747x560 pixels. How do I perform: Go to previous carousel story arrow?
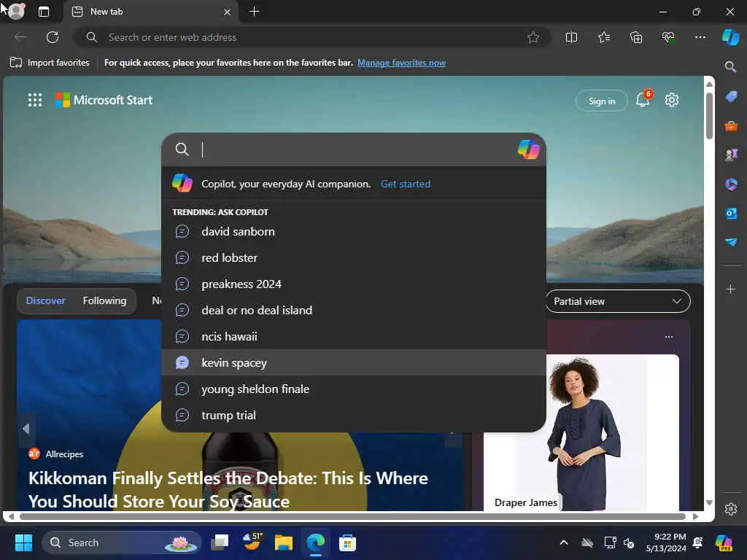tap(26, 429)
